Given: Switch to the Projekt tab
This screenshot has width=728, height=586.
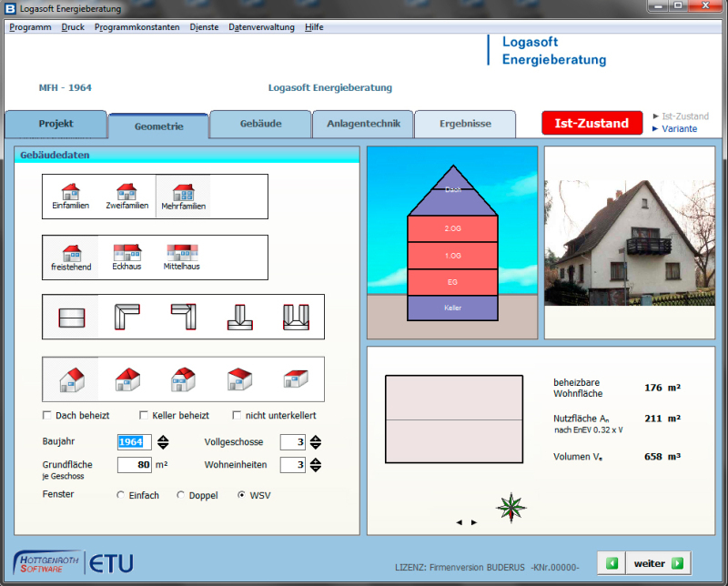Looking at the screenshot, I should tap(56, 124).
